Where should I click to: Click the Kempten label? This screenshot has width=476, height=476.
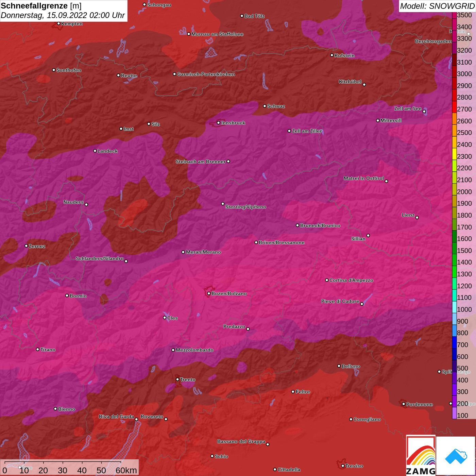72,23
